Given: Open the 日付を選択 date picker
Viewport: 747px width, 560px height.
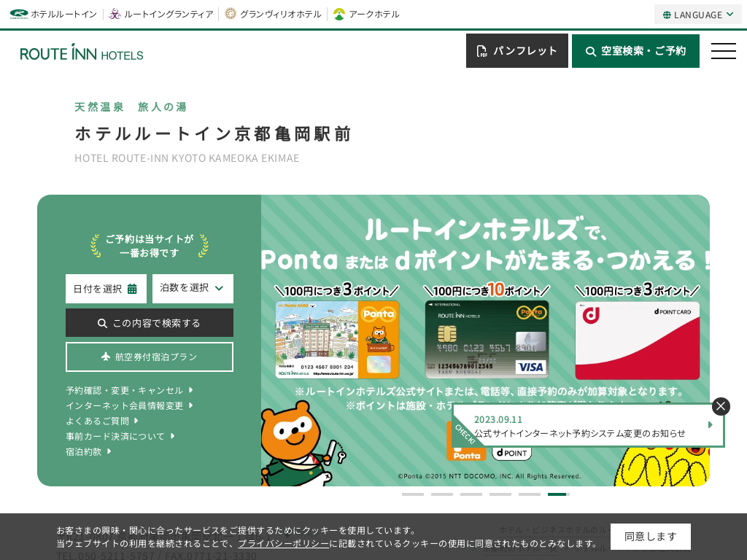Looking at the screenshot, I should pyautogui.click(x=106, y=289).
